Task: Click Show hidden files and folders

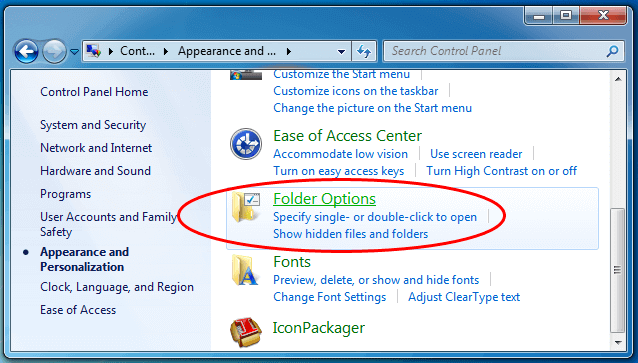Action: tap(350, 234)
